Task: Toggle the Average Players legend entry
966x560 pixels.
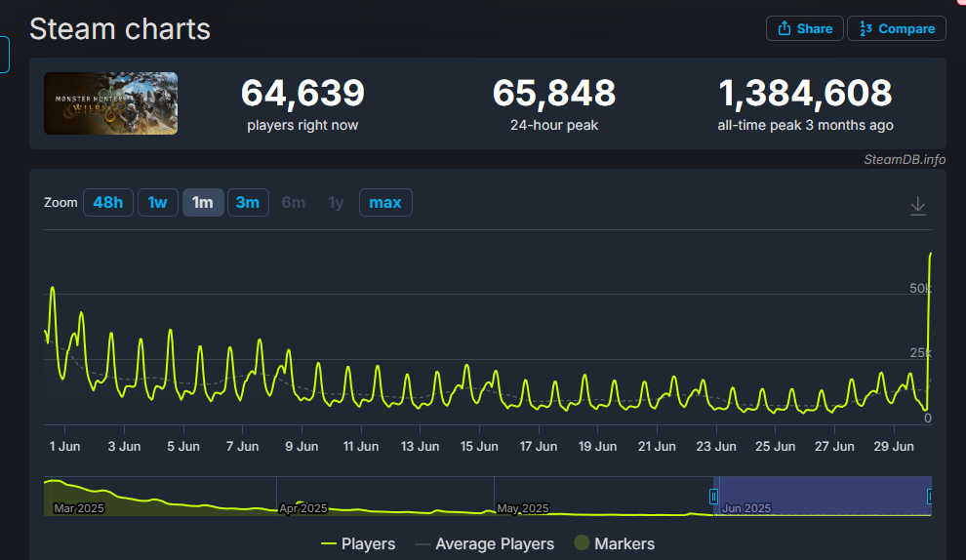Action: (x=485, y=544)
